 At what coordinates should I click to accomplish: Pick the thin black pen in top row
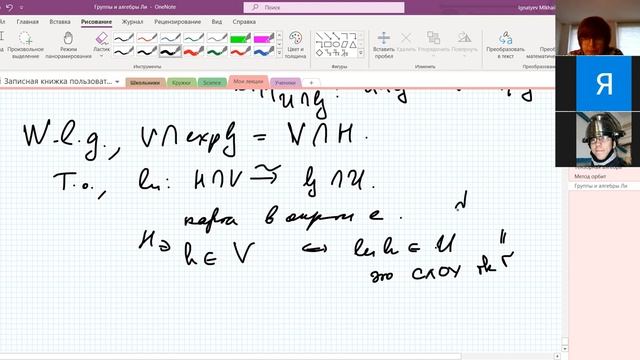(x=123, y=38)
